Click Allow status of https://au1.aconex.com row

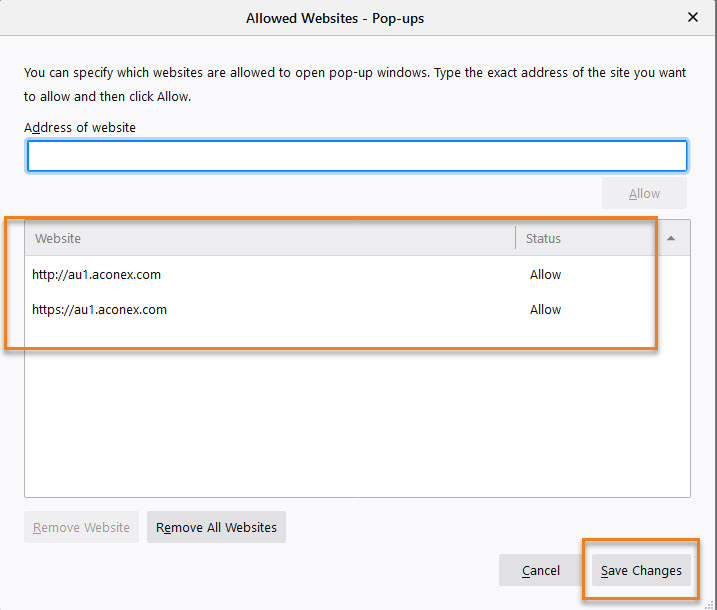pyautogui.click(x=545, y=310)
